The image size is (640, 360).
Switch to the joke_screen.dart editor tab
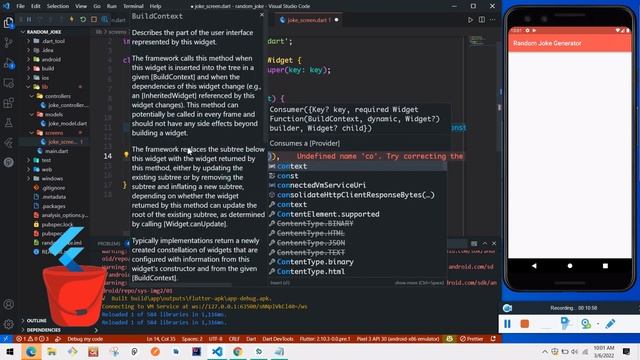(x=309, y=20)
